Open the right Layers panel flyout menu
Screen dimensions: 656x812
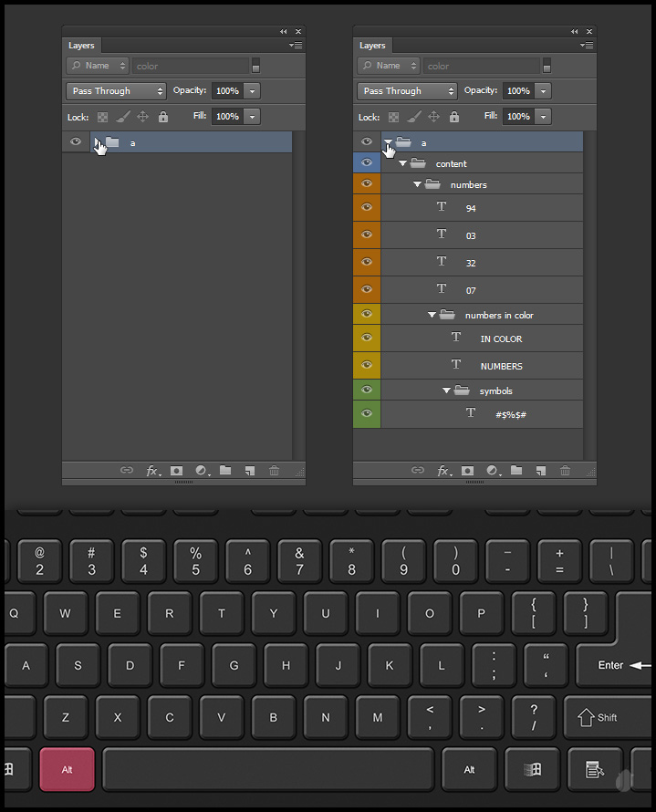coord(587,45)
